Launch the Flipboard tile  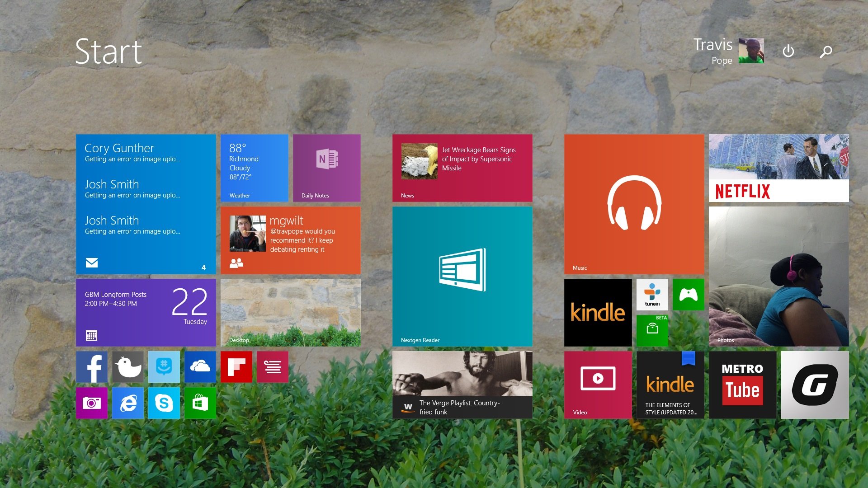click(236, 367)
